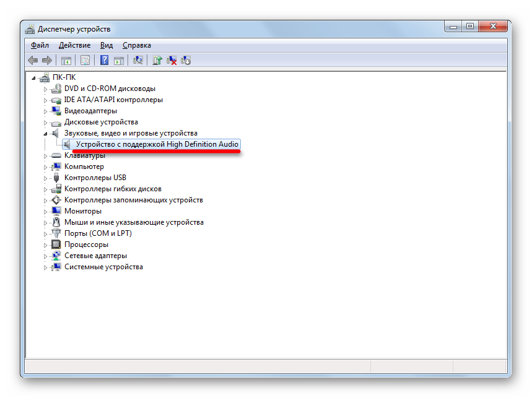Select the Системные устройства label
This screenshot has width=532, height=398.
point(103,267)
